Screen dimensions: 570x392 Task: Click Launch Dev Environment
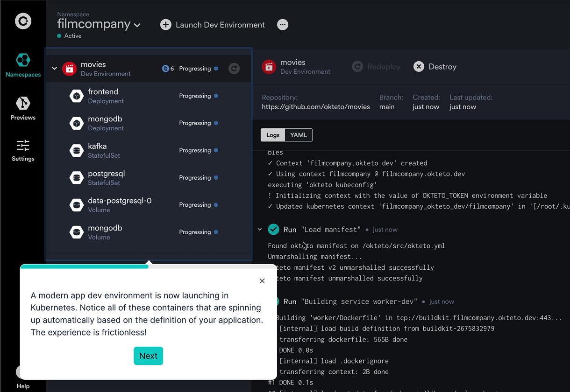(213, 25)
